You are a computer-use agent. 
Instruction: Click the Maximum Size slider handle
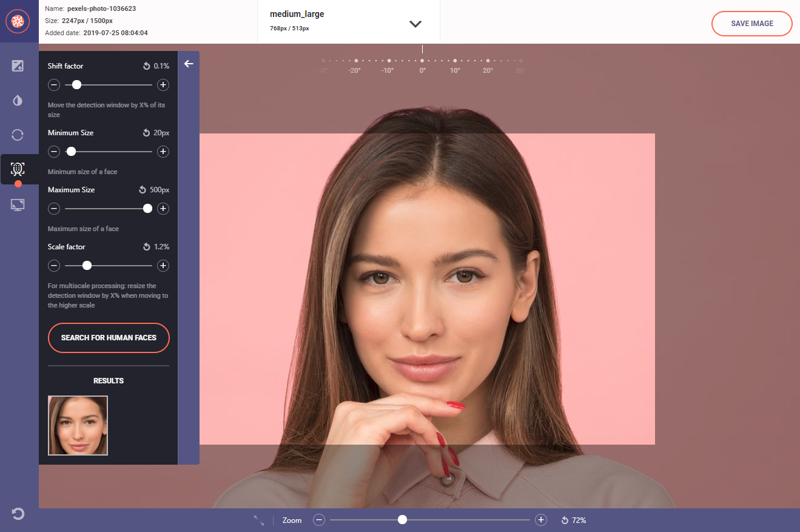click(x=147, y=209)
